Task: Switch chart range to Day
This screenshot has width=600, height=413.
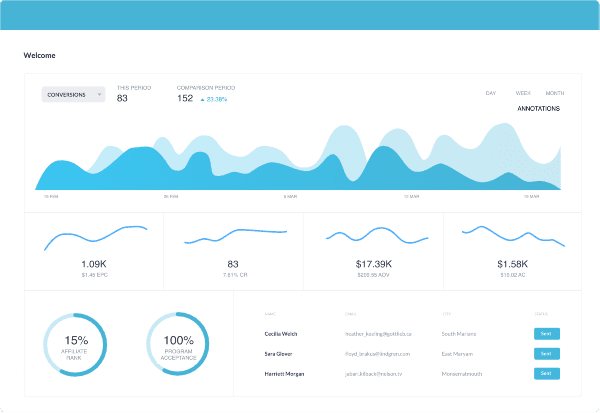Action: 491,93
